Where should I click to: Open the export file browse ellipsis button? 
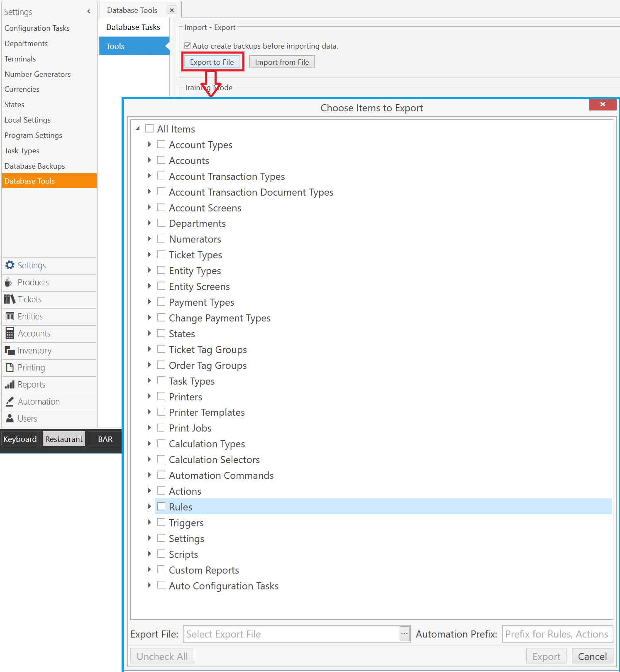pyautogui.click(x=404, y=634)
